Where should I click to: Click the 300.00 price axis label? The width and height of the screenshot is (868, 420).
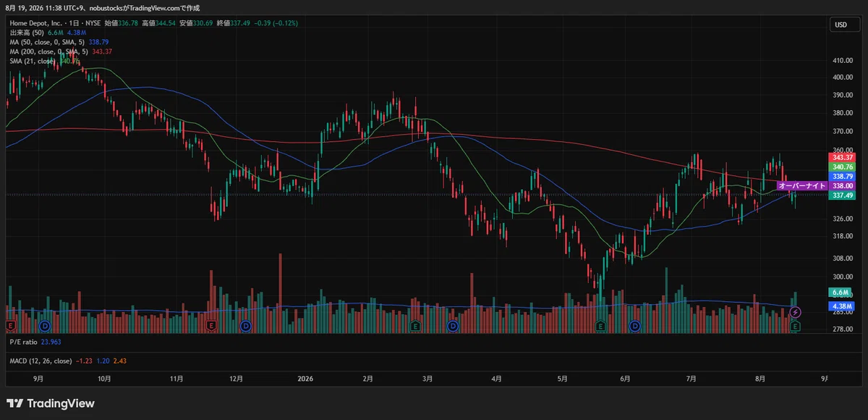[x=843, y=277]
